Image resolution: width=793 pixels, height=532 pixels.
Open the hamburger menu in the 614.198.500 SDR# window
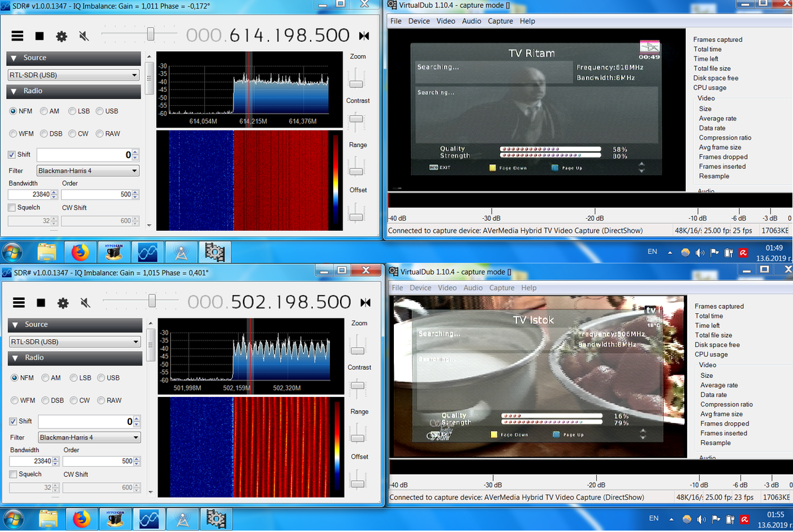(x=18, y=36)
